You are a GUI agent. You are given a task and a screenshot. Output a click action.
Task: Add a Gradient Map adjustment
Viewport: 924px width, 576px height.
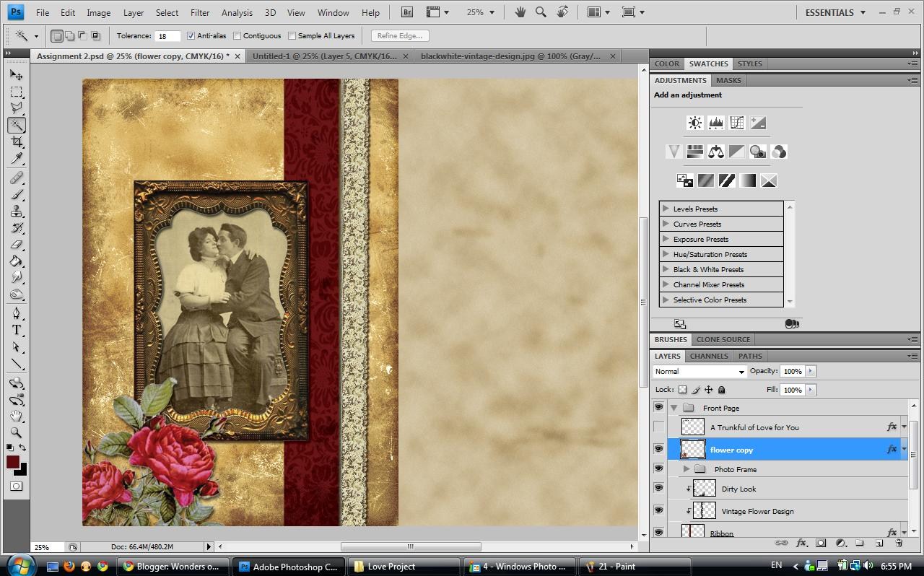747,180
